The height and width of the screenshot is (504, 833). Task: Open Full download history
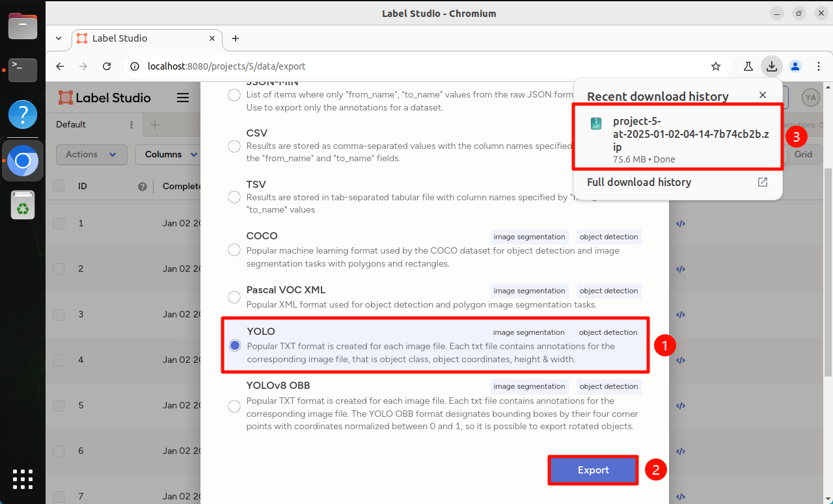[677, 182]
